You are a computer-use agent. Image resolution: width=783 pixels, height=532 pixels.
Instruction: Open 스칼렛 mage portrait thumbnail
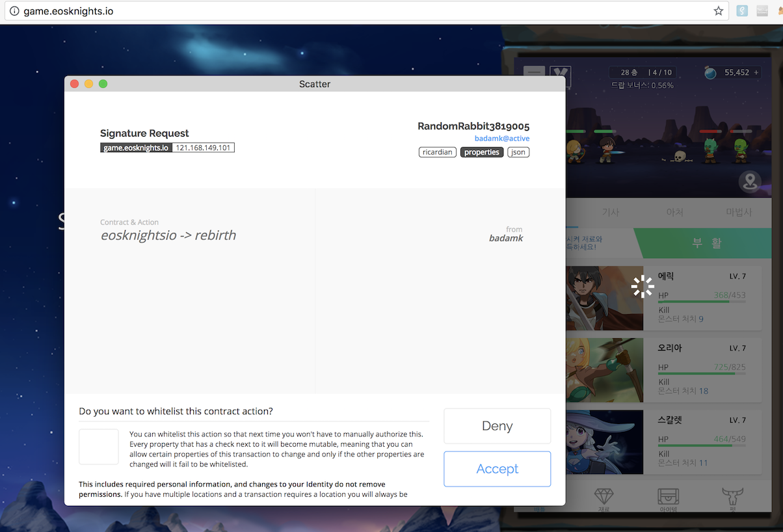pyautogui.click(x=604, y=442)
